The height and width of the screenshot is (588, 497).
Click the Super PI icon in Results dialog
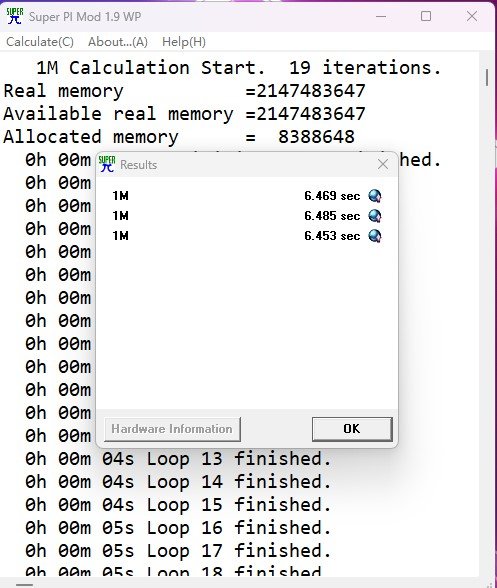coord(107,164)
